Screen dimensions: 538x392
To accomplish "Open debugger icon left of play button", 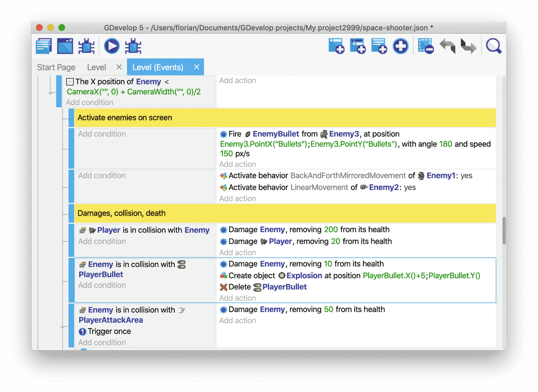I will coord(86,46).
